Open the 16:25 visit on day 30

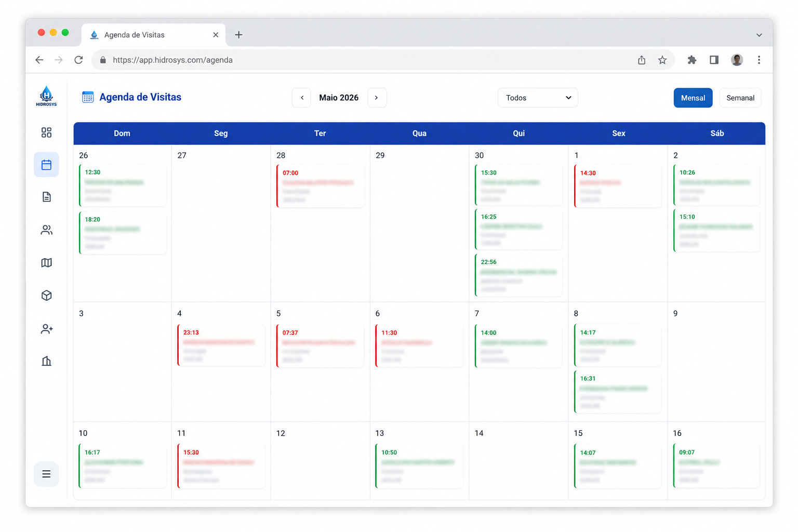518,229
